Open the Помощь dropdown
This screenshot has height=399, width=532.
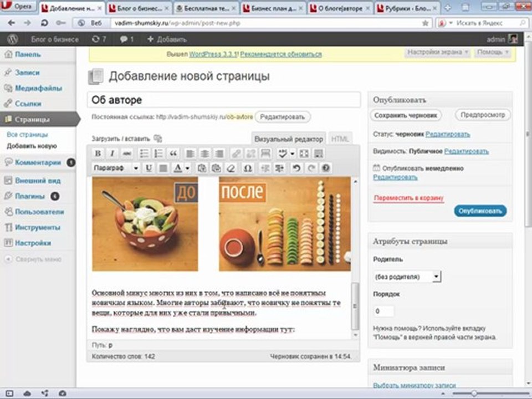pos(493,52)
